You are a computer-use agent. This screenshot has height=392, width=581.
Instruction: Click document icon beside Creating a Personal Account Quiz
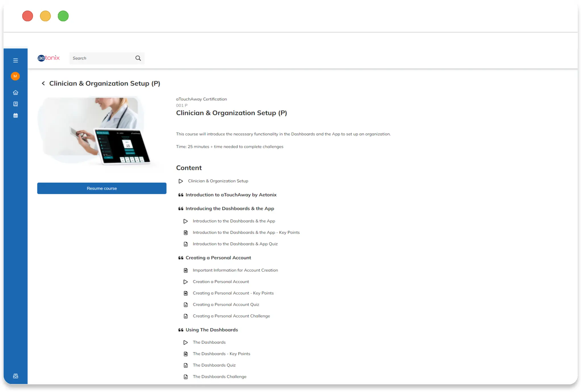(185, 305)
